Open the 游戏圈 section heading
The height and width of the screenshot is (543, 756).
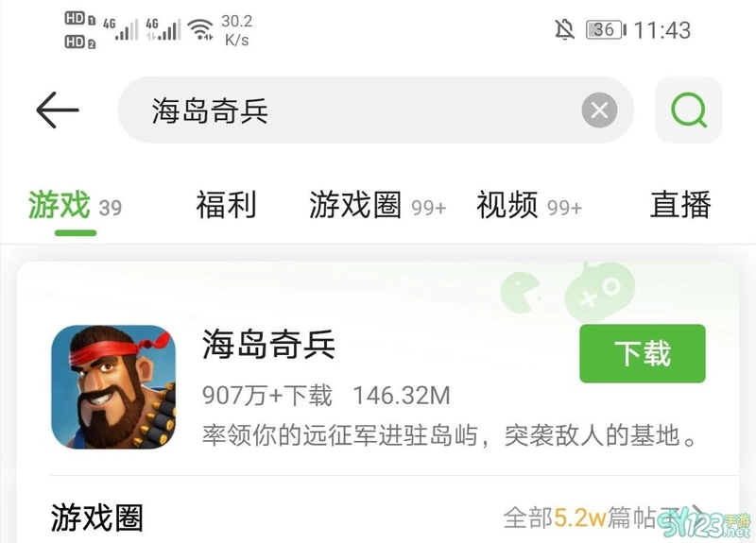97,518
